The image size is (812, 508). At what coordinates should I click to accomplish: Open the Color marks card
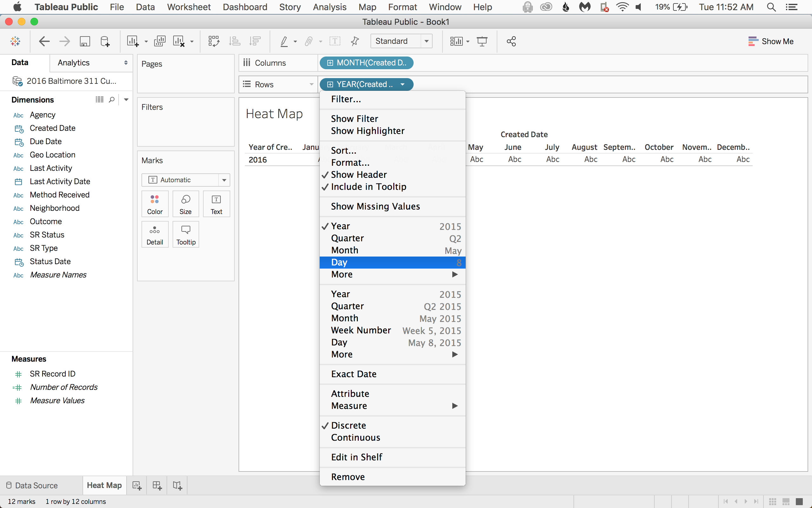[x=155, y=204]
